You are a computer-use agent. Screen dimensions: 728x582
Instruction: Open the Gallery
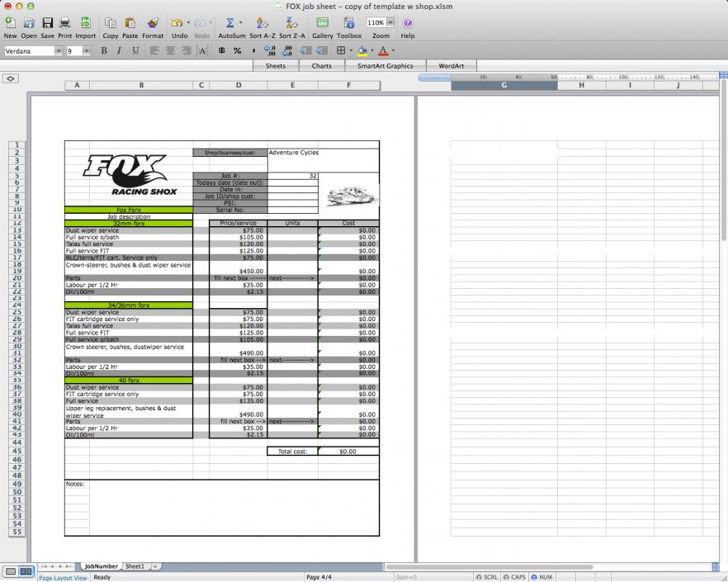coord(322,23)
